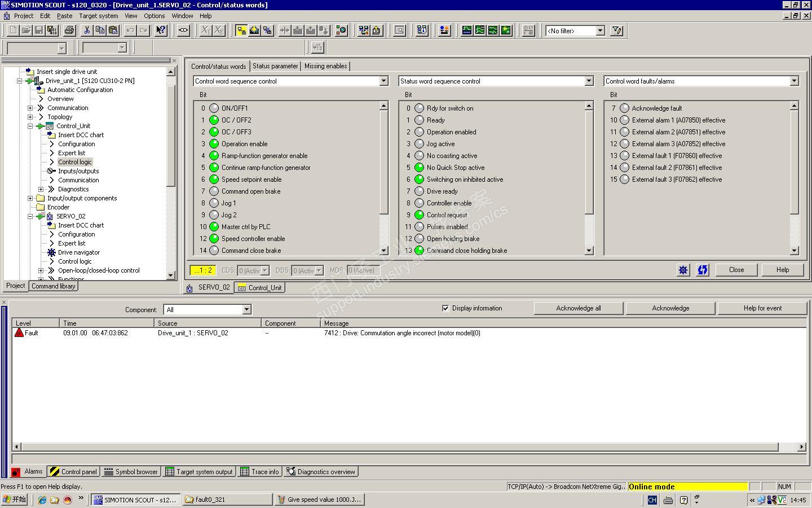Click the red alarm icon on Alarms tab
Viewport: 812px width, 508px height.
(x=16, y=472)
